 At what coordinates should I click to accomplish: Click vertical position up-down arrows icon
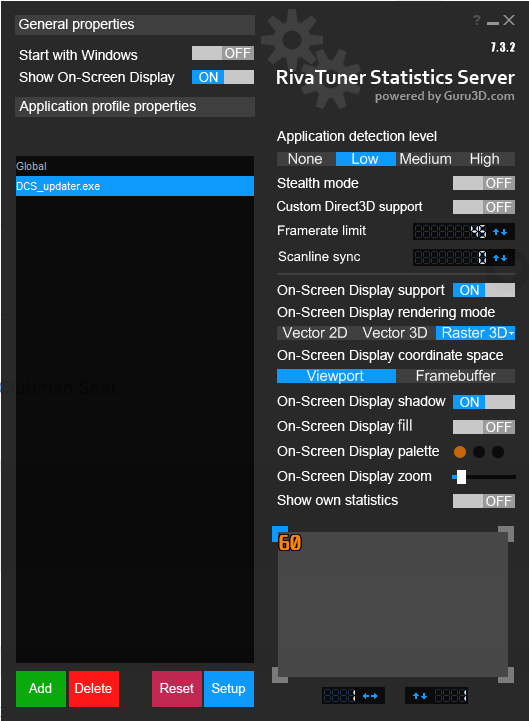[x=420, y=696]
